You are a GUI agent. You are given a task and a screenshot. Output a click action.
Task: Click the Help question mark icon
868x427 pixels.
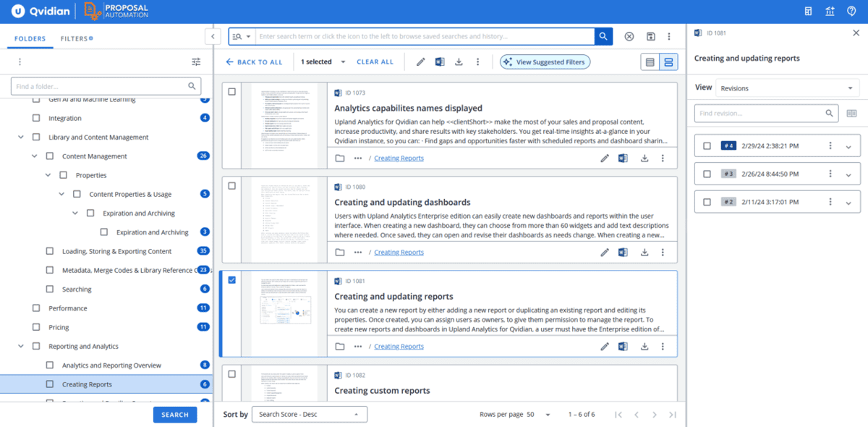coord(851,10)
